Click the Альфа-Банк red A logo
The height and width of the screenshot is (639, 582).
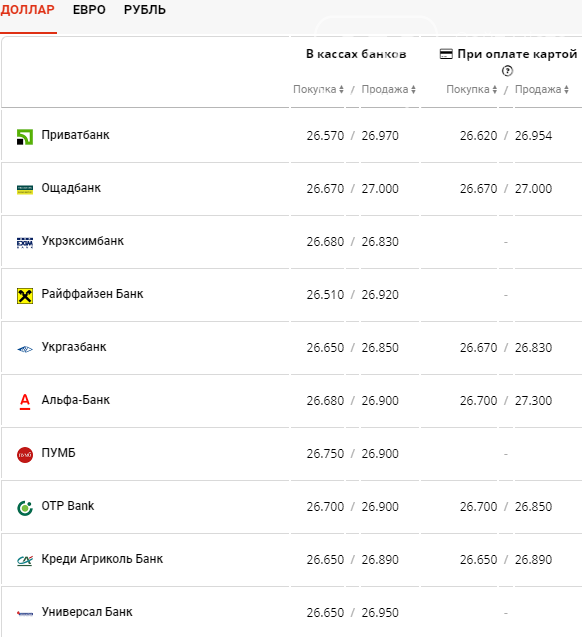25,401
